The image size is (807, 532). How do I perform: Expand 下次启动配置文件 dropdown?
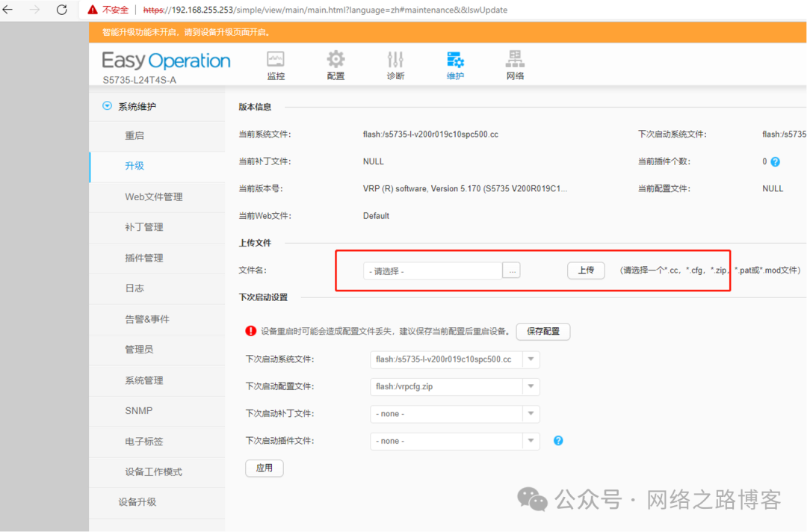click(x=531, y=386)
